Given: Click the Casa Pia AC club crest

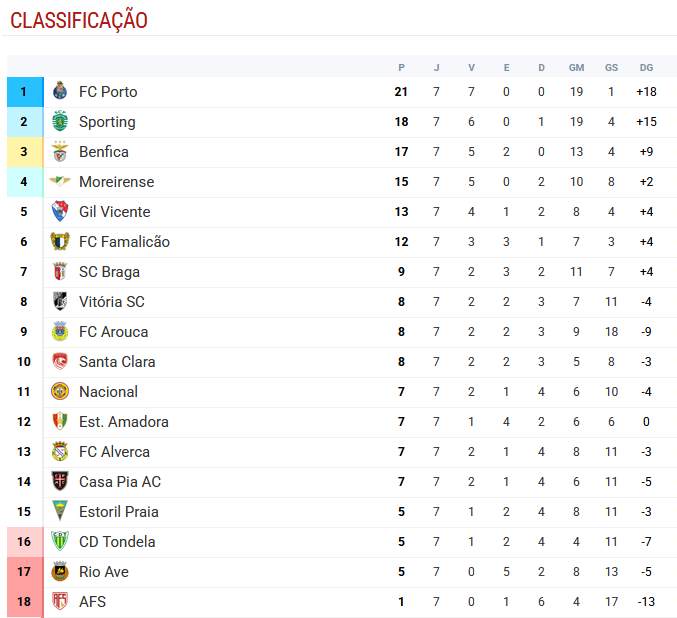Looking at the screenshot, I should 60,482.
